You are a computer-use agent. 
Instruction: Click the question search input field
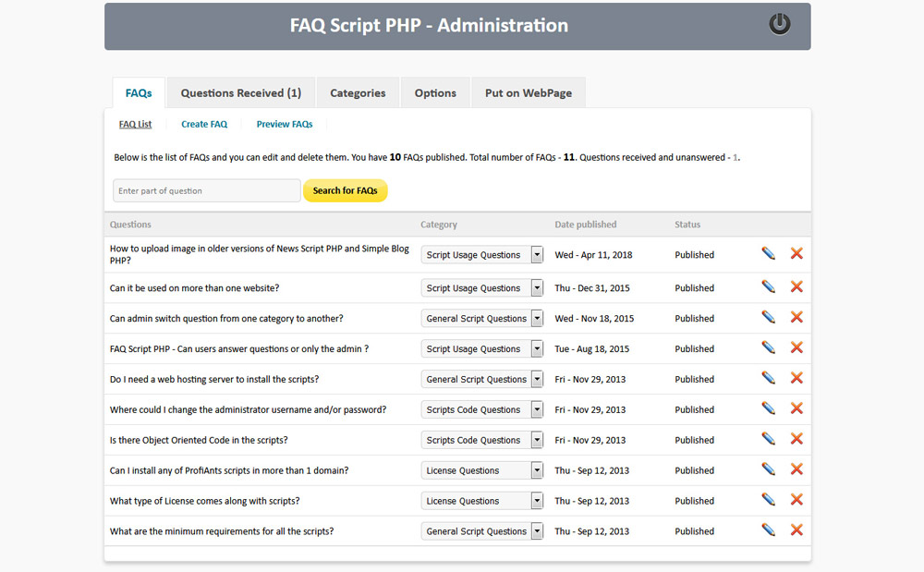205,190
